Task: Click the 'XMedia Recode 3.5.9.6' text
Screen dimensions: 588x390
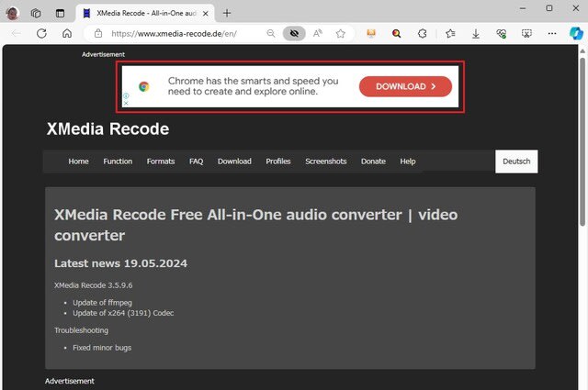Action: [94, 285]
